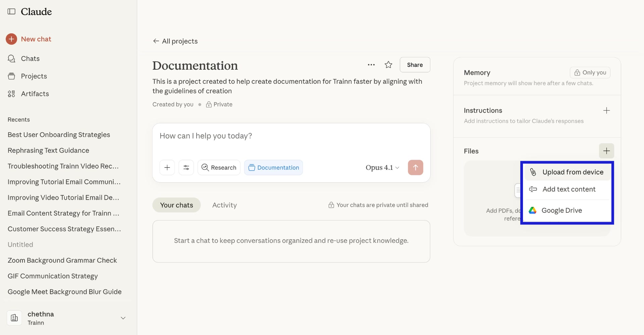Open the project options ellipsis menu
Image resolution: width=644 pixels, height=335 pixels.
tap(371, 65)
